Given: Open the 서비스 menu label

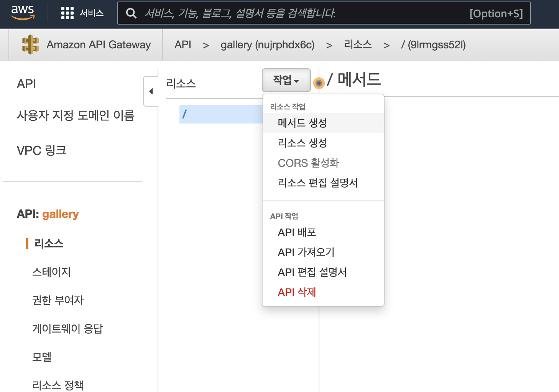Looking at the screenshot, I should tap(92, 13).
